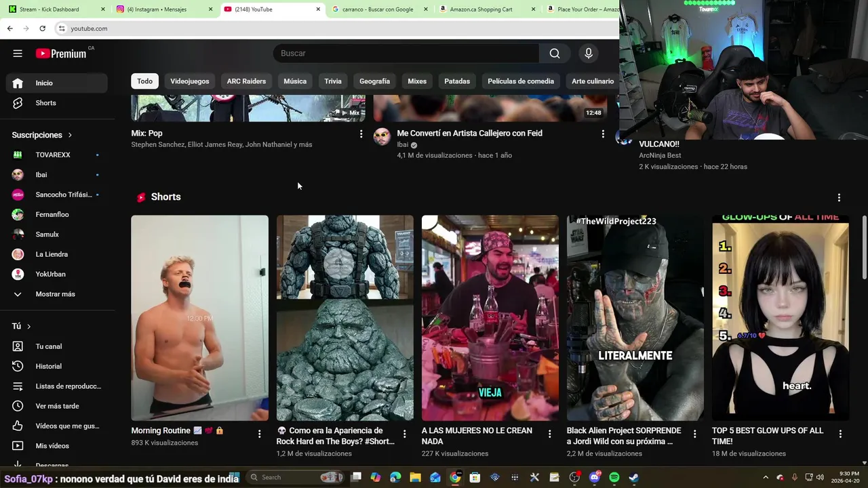Open options for the Feid video
The image size is (868, 488).
pos(603,134)
